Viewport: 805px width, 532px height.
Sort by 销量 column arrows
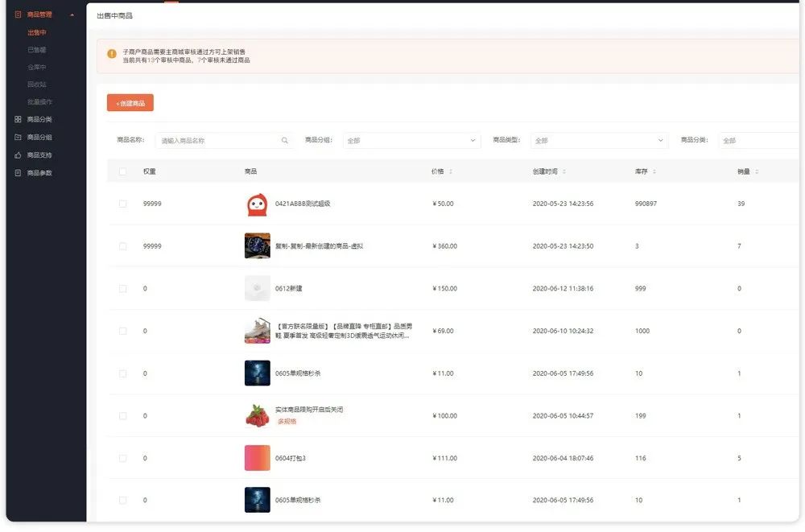(757, 171)
